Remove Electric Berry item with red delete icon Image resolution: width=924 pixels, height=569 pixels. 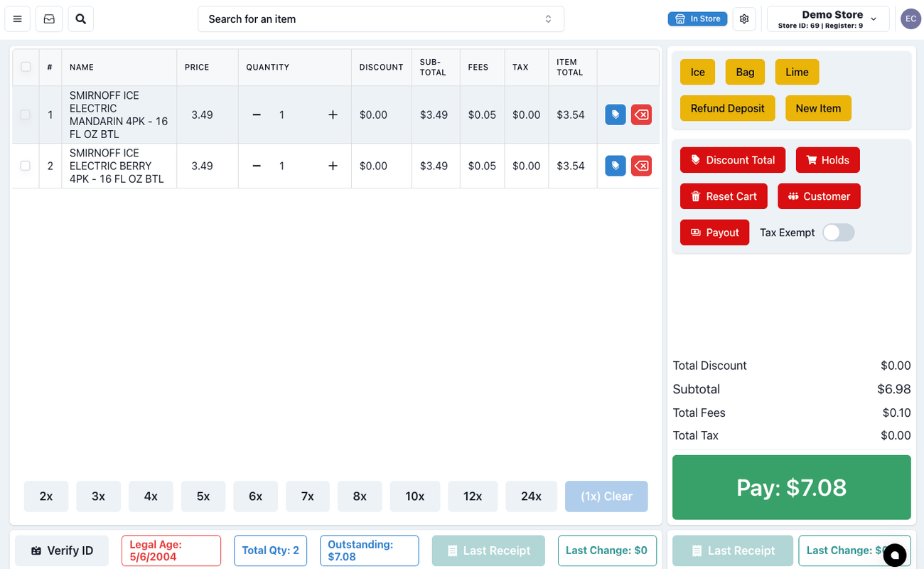click(x=641, y=166)
